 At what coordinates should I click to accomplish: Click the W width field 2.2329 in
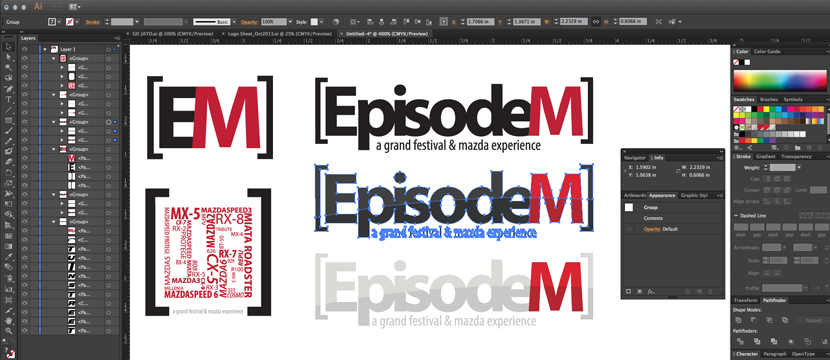[x=574, y=22]
